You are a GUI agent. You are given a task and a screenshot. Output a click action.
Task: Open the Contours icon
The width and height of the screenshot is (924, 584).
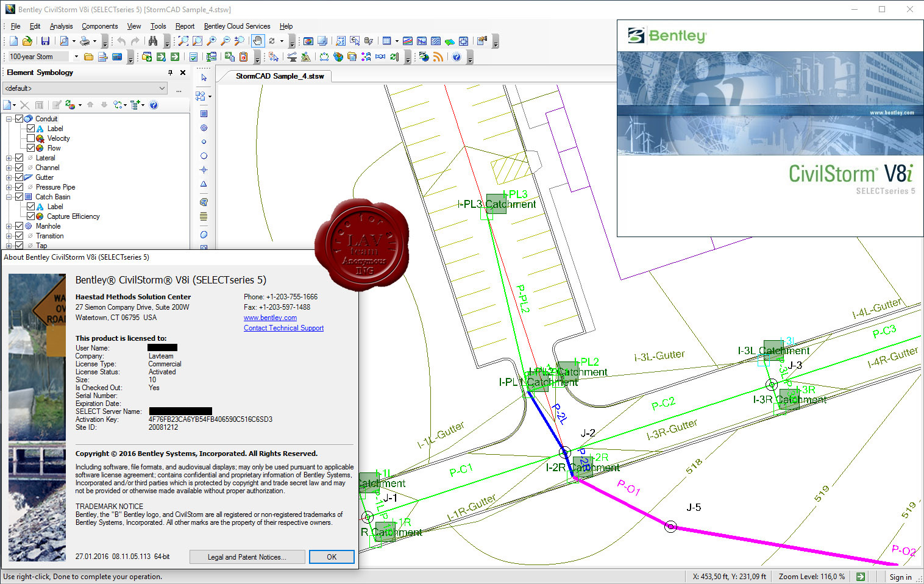(x=436, y=41)
